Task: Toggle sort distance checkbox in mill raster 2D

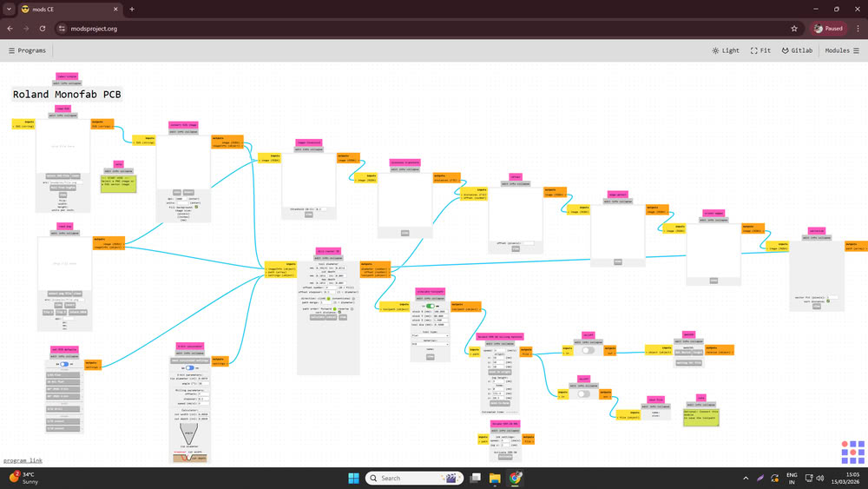Action: coord(340,313)
